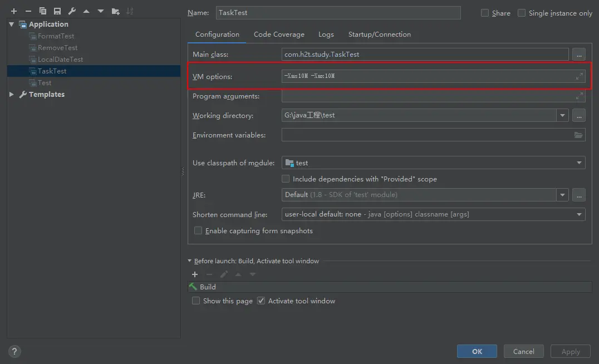Uncheck Activate tool window
The height and width of the screenshot is (364, 599).
[261, 301]
